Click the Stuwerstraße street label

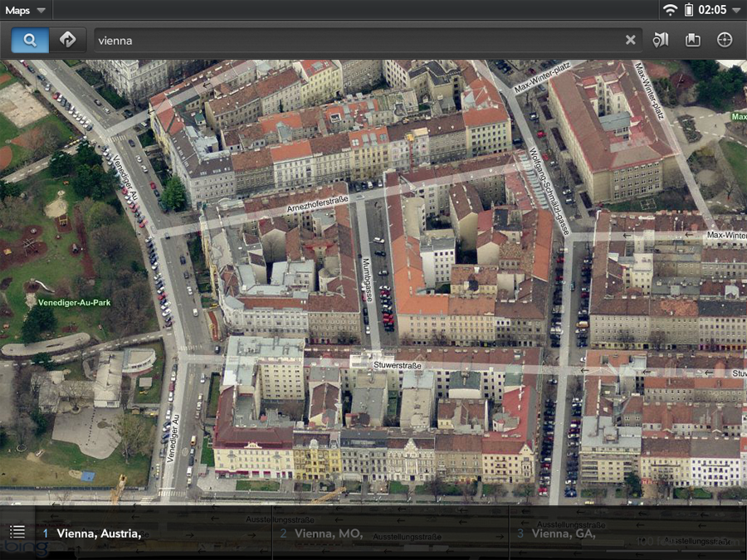(398, 364)
